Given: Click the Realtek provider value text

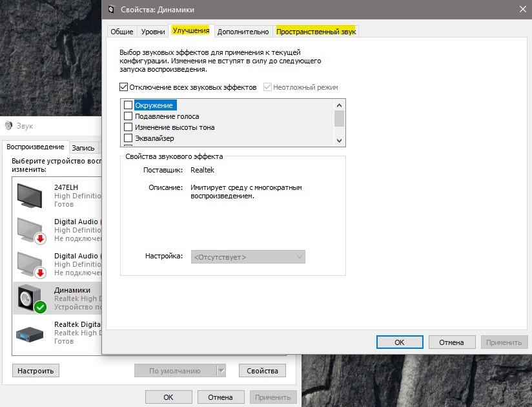Looking at the screenshot, I should [202, 170].
